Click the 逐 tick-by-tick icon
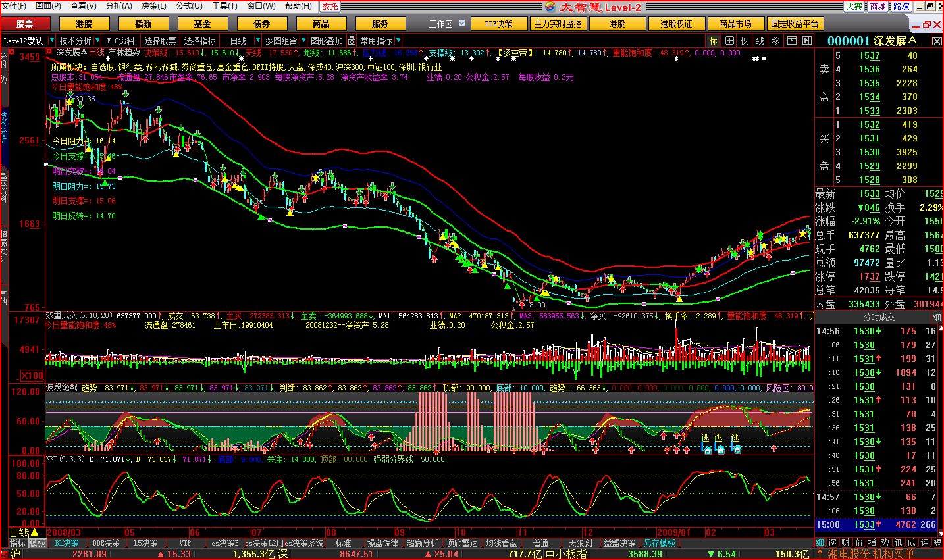Viewport: 944px width, 560px height. click(x=833, y=543)
